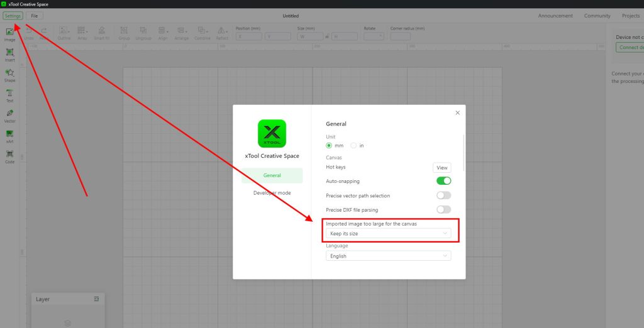Image resolution: width=644 pixels, height=328 pixels.
Task: Open the File menu
Action: pos(34,16)
